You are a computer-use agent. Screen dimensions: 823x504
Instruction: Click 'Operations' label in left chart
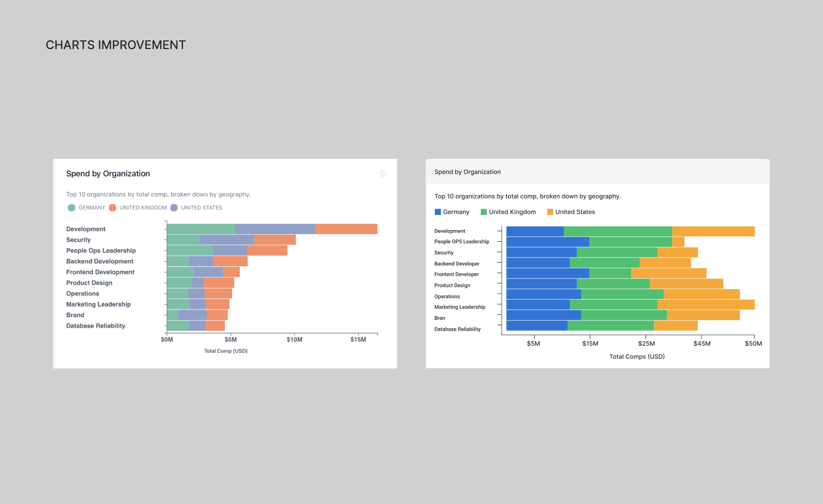tap(82, 294)
